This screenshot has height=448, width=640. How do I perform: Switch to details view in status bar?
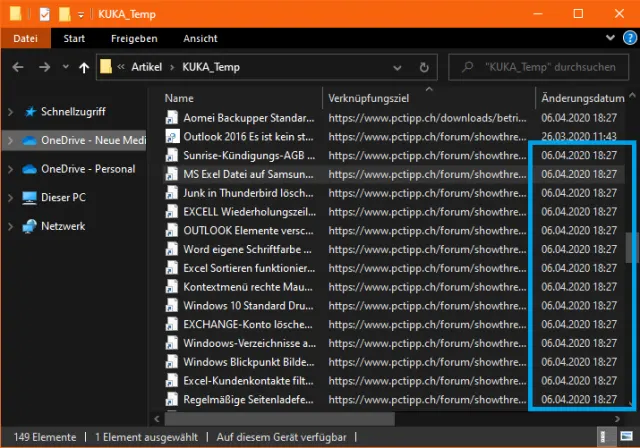pos(606,437)
